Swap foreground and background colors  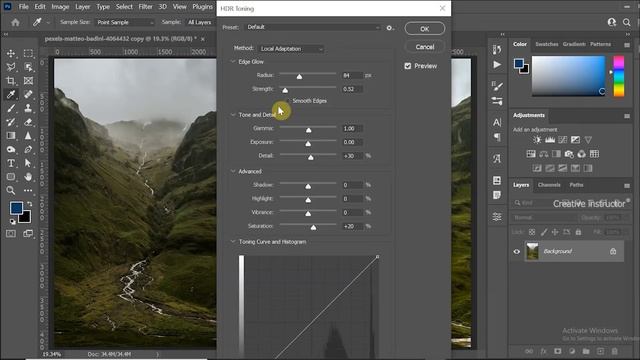pyautogui.click(x=29, y=203)
